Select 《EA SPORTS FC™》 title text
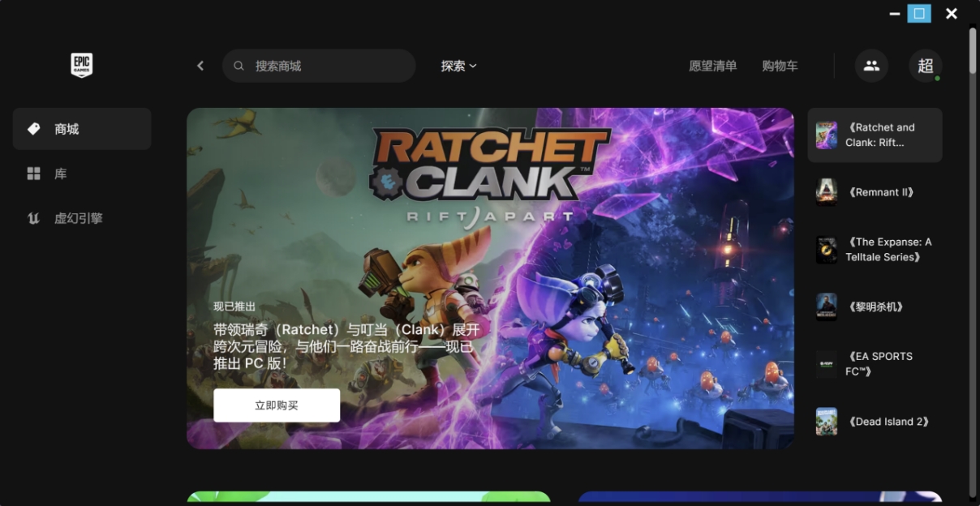The image size is (980, 506). 880,364
